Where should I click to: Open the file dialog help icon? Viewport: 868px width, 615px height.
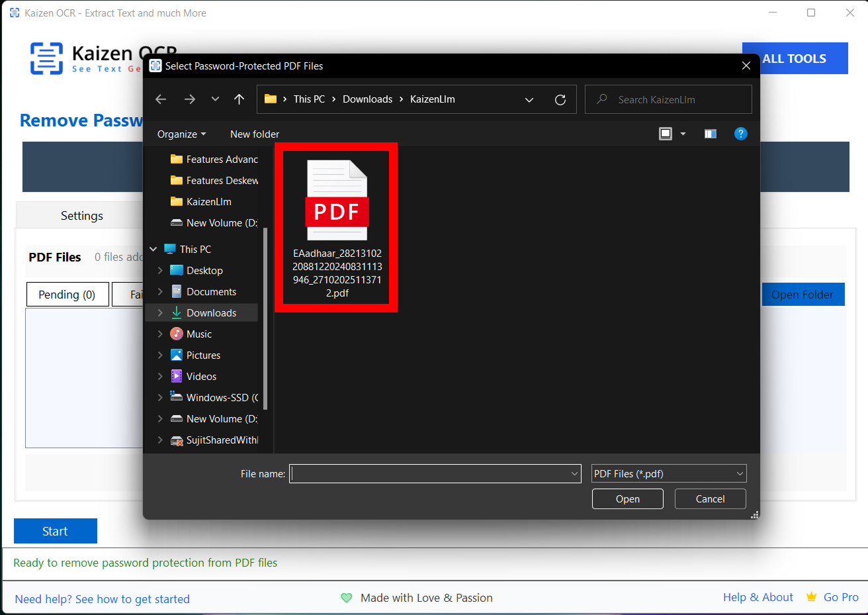pyautogui.click(x=740, y=134)
